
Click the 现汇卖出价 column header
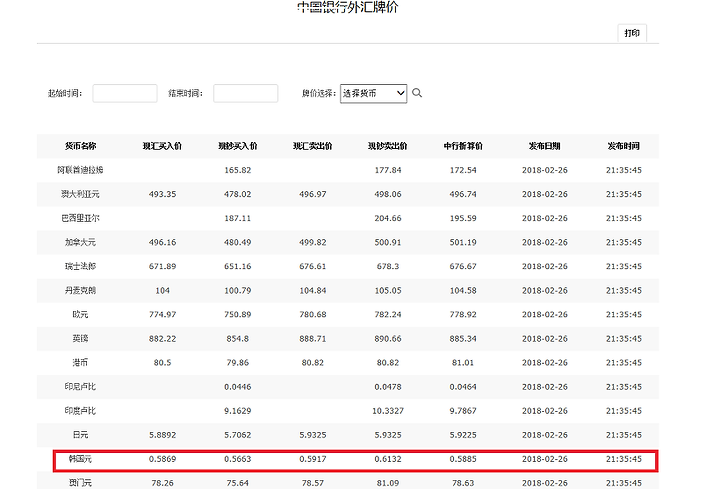313,146
